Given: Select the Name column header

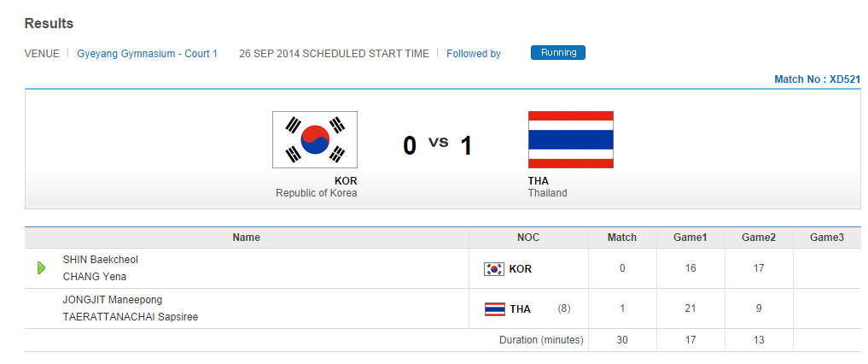Looking at the screenshot, I should (x=246, y=238).
